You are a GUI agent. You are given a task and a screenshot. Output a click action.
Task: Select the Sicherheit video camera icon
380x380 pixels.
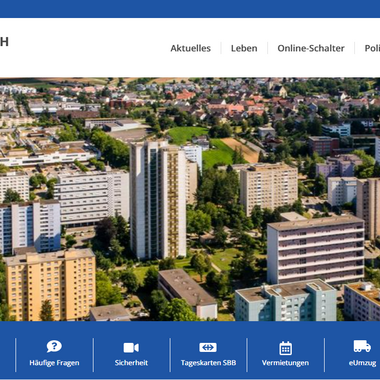131,348
